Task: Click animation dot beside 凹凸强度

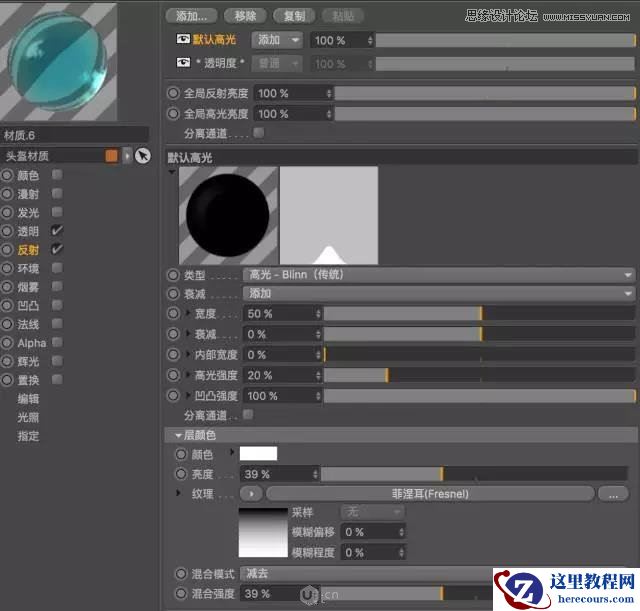Action: [x=173, y=395]
